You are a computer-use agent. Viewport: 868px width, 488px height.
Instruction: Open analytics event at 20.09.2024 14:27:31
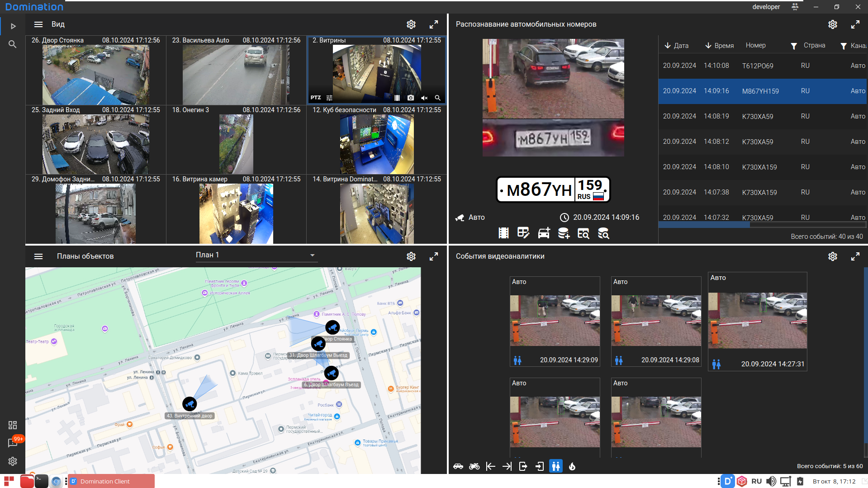coord(758,321)
